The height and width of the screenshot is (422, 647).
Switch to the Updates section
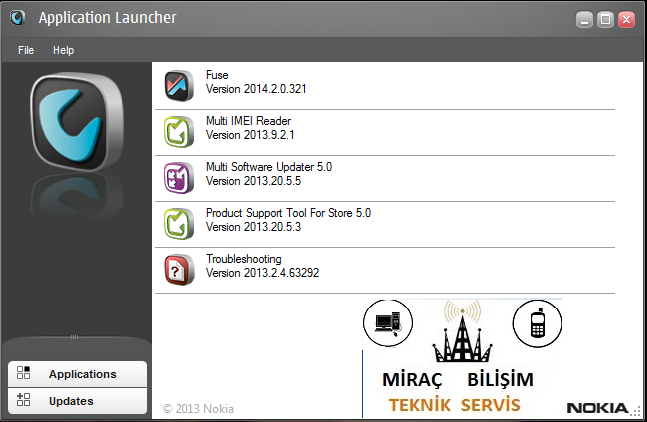77,401
